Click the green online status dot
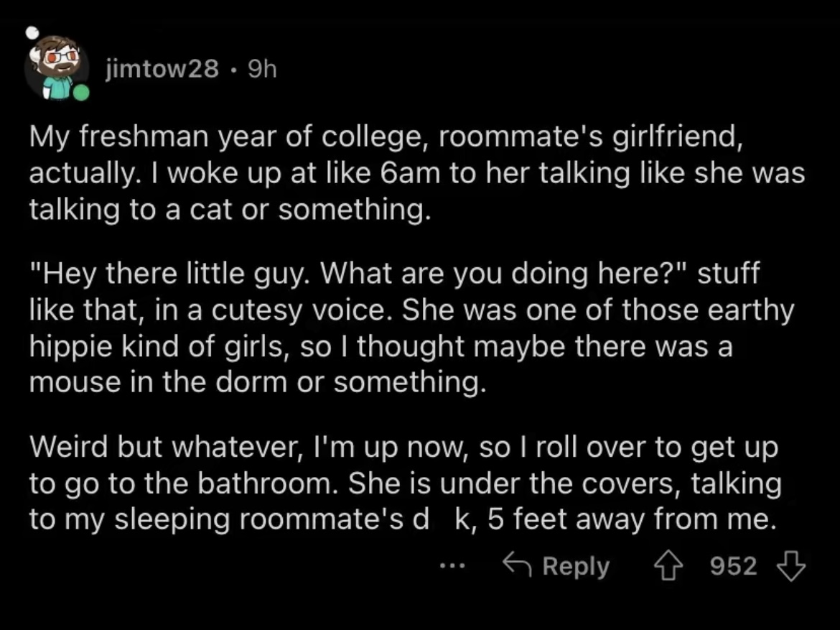840x630 pixels. pyautogui.click(x=81, y=93)
